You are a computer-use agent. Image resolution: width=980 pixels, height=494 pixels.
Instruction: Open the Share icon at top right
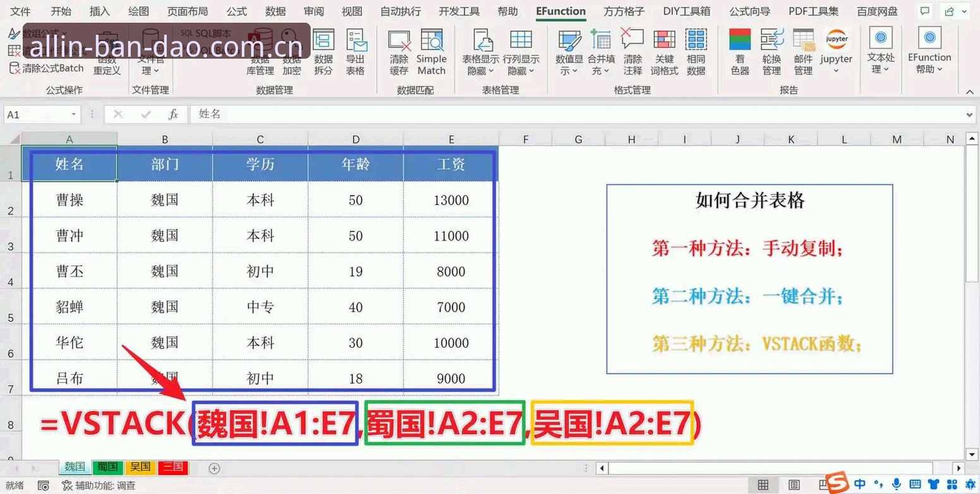click(x=950, y=11)
